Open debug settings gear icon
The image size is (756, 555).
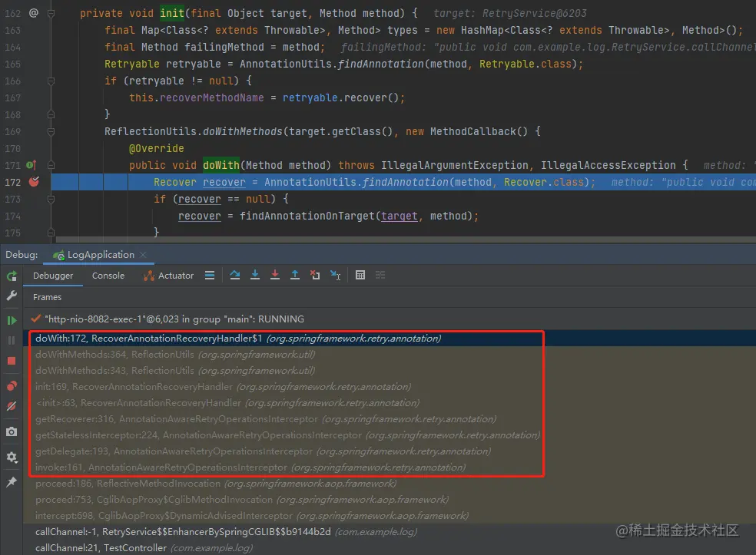pos(12,457)
